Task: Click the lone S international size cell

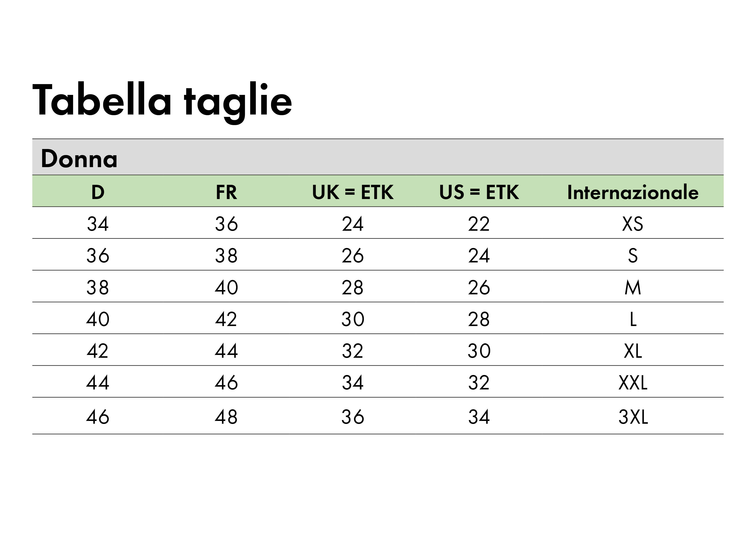Action: [633, 256]
